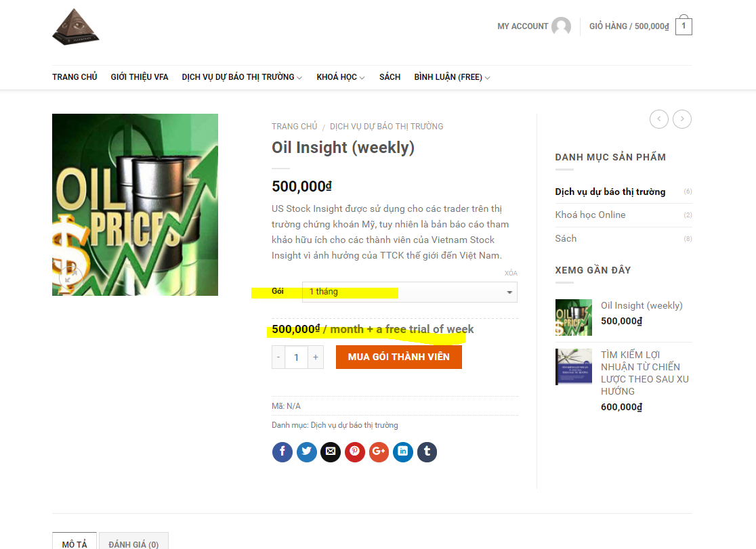Share product on Facebook
The height and width of the screenshot is (549, 756).
tap(282, 452)
